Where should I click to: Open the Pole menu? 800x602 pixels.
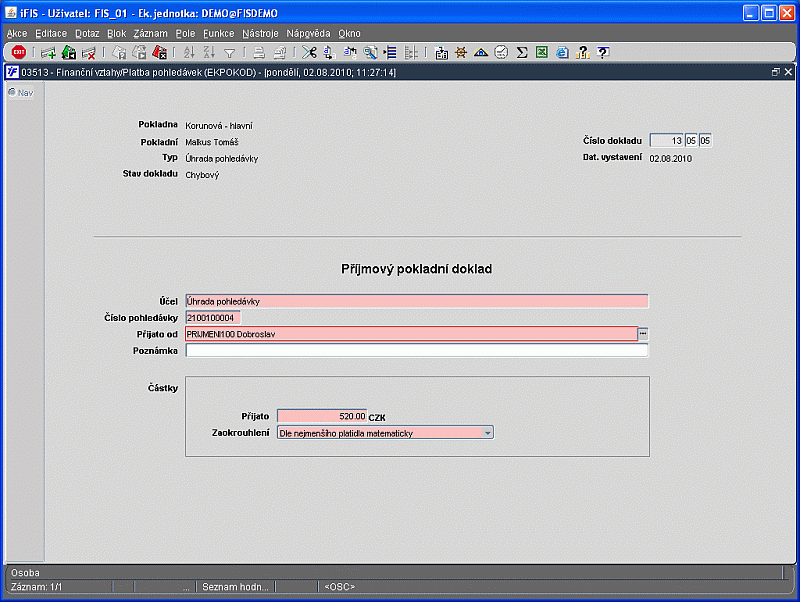(x=185, y=34)
